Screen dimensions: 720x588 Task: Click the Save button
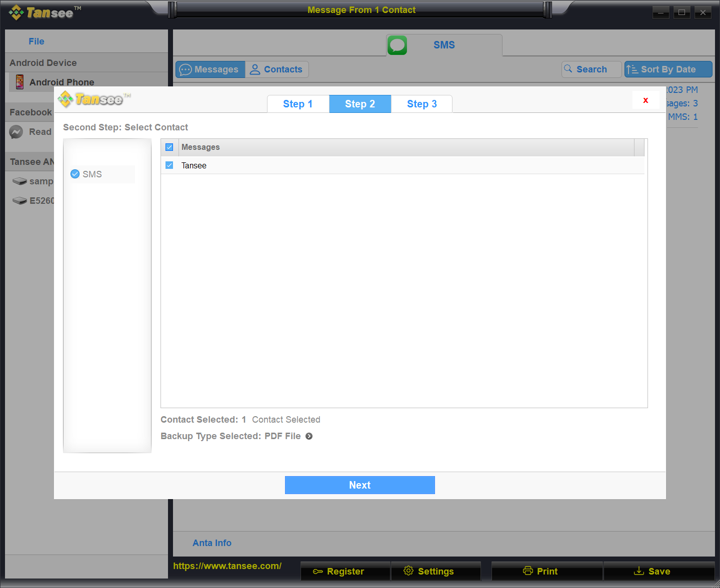[659, 572]
